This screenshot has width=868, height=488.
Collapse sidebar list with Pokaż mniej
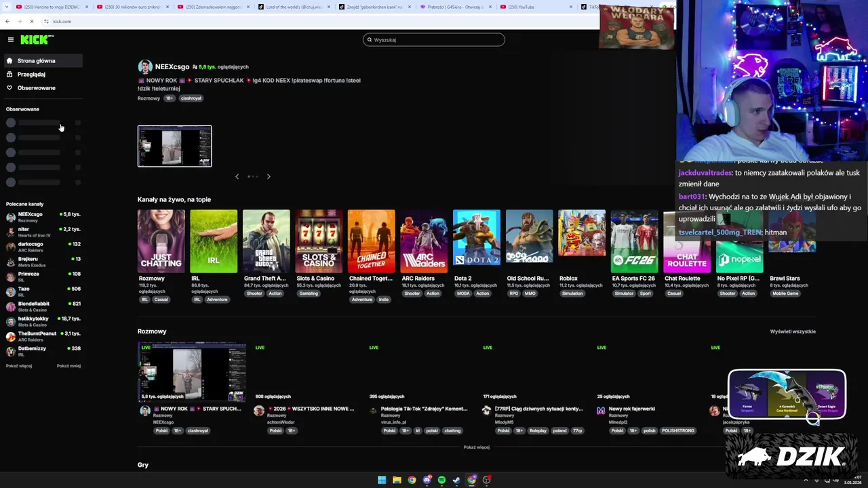[68, 366]
